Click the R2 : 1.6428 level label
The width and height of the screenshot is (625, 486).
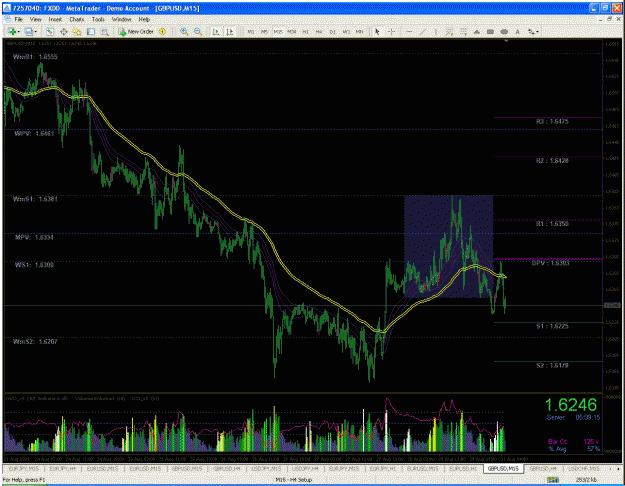[x=552, y=161]
